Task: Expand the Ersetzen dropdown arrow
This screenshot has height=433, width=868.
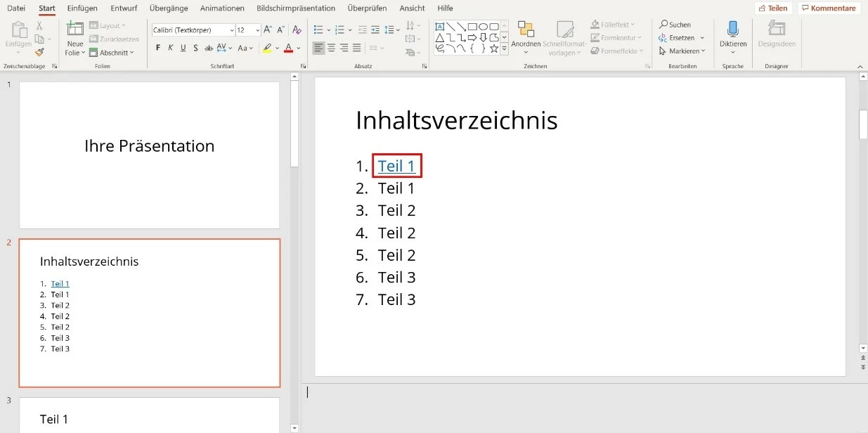Action: click(702, 38)
